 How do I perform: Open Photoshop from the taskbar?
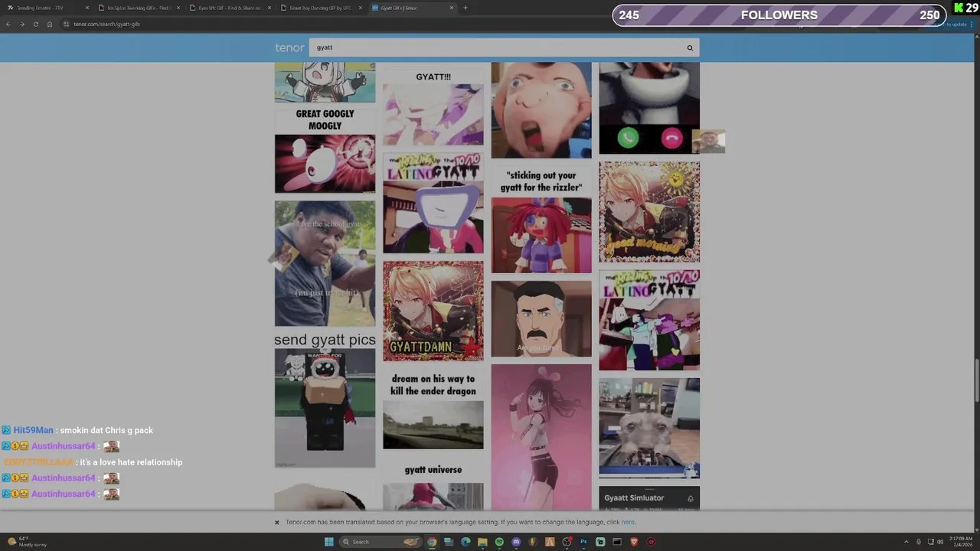click(x=583, y=542)
